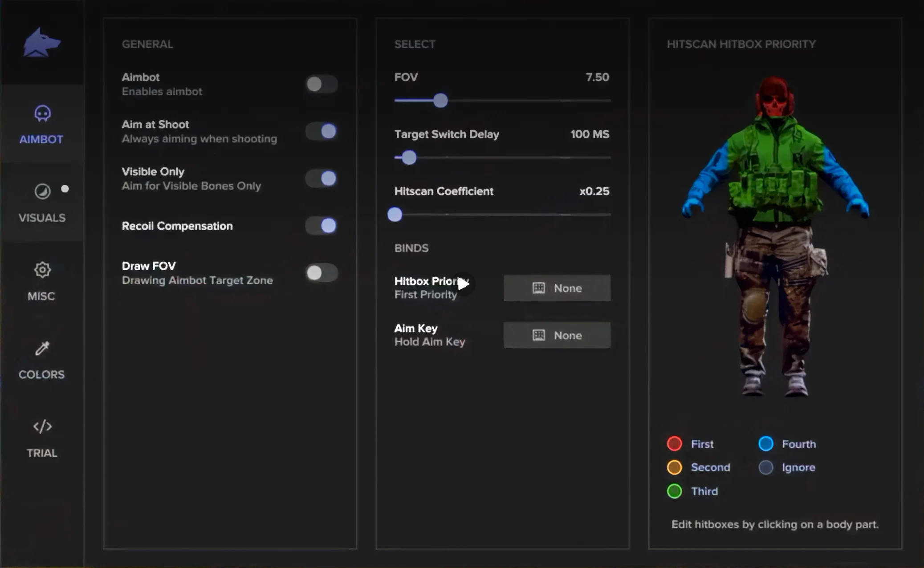Click the red head hitbox on the model
The image size is (924, 568).
pyautogui.click(x=775, y=97)
